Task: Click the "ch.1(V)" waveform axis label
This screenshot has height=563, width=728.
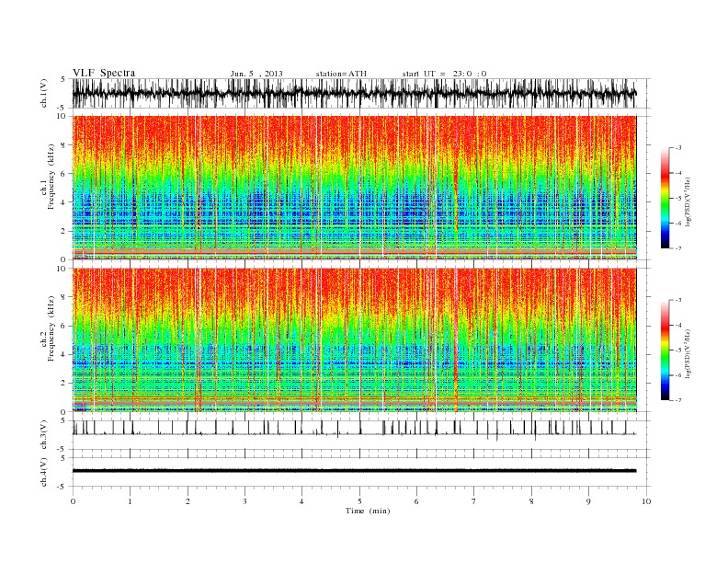Action: 43,93
